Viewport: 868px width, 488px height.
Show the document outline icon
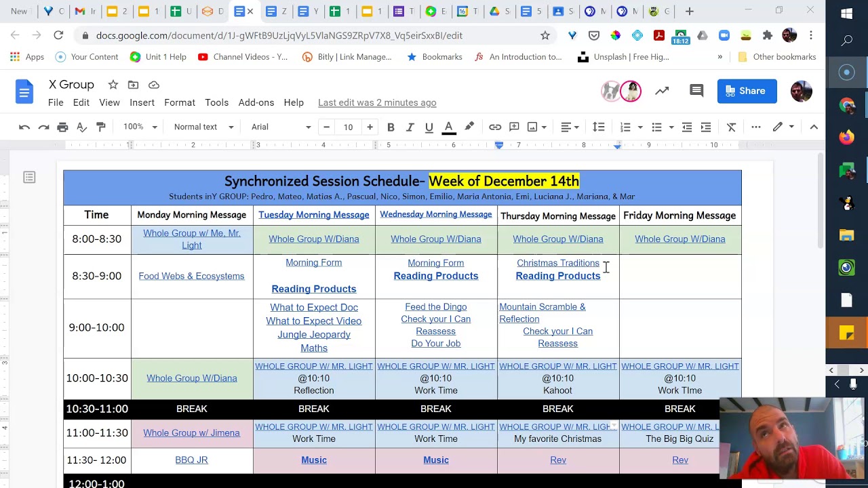[29, 178]
